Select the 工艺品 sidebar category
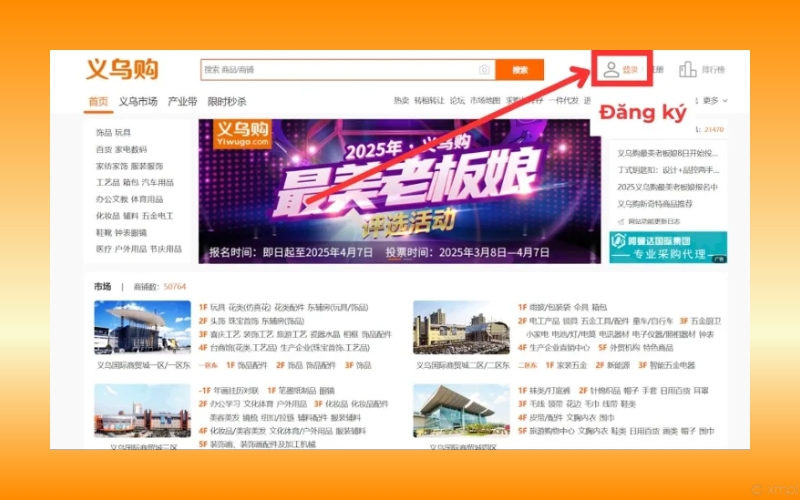 (x=108, y=183)
